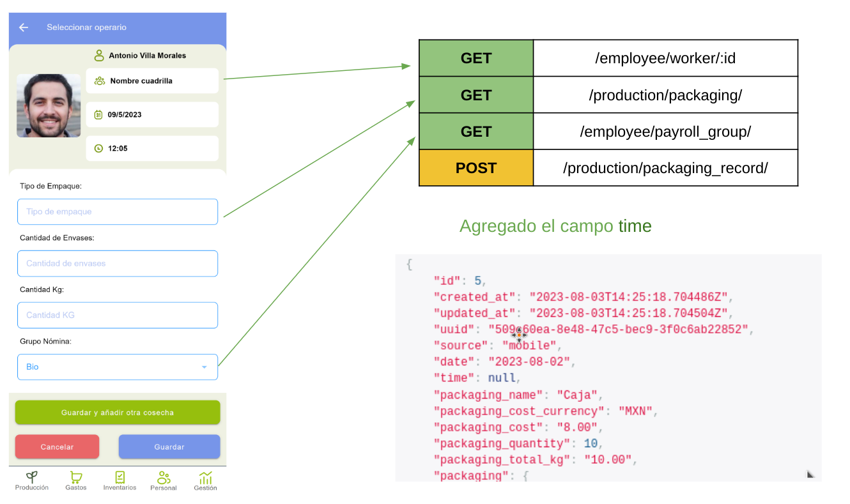This screenshot has width=850, height=504.
Task: Open the Inventarios tab
Action: click(x=120, y=480)
